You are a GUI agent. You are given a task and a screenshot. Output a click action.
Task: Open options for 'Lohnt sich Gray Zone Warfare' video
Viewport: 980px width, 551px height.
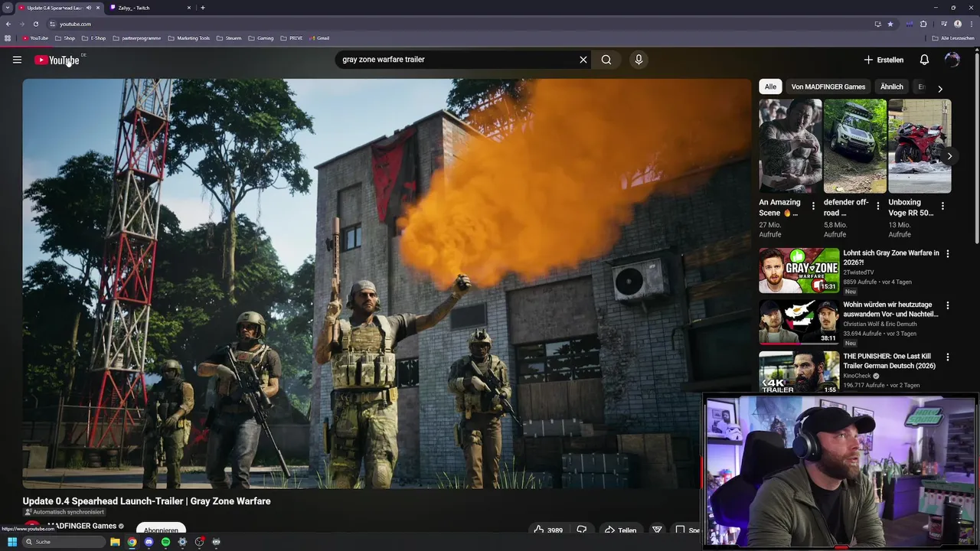948,253
